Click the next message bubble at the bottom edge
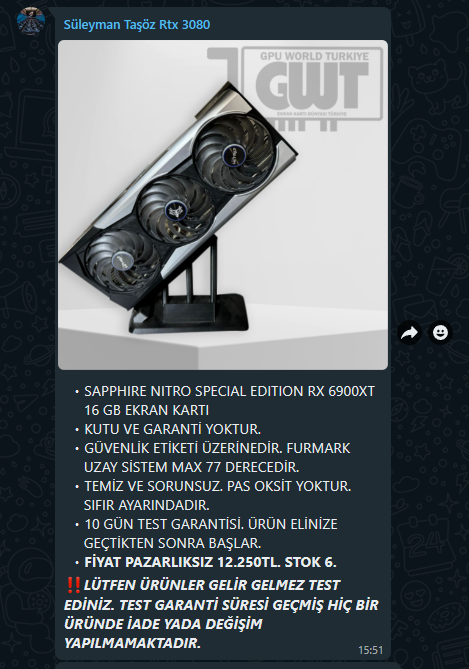The height and width of the screenshot is (669, 469). click(228, 666)
